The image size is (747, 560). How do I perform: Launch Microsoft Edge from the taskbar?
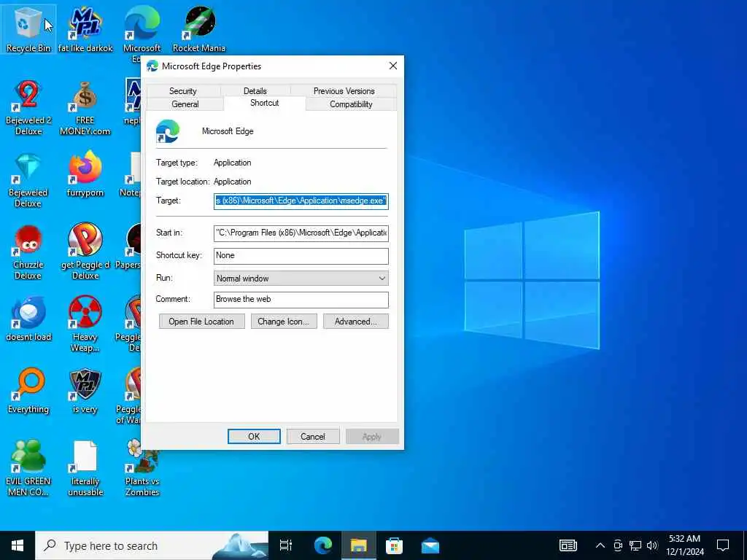pos(322,545)
